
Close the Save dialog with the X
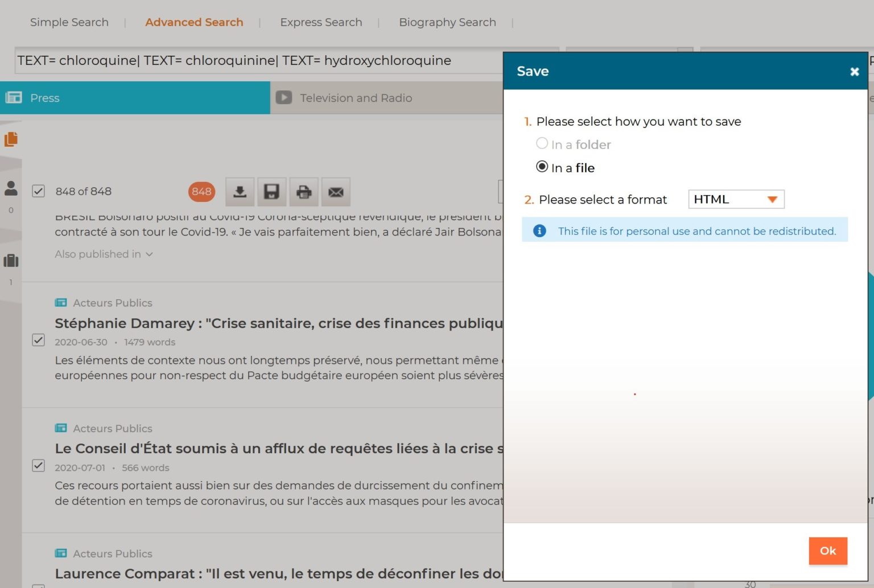pyautogui.click(x=854, y=72)
